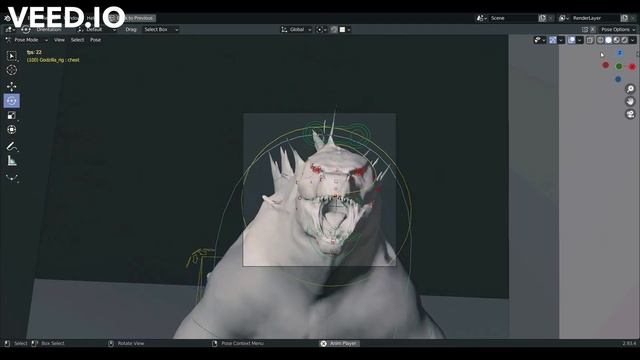Open the Pose menu in viewport header
Screen dimensions: 640x360
tap(96, 40)
